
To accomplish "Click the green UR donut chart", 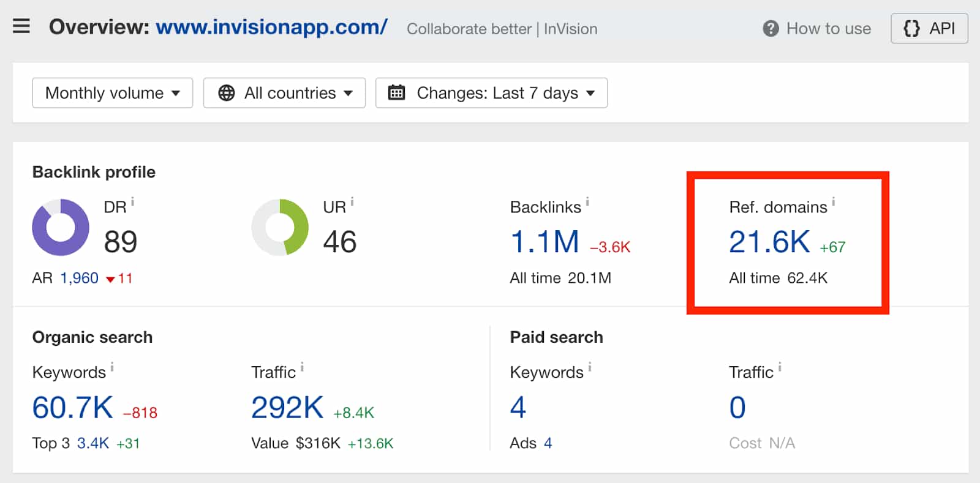I will pos(280,227).
